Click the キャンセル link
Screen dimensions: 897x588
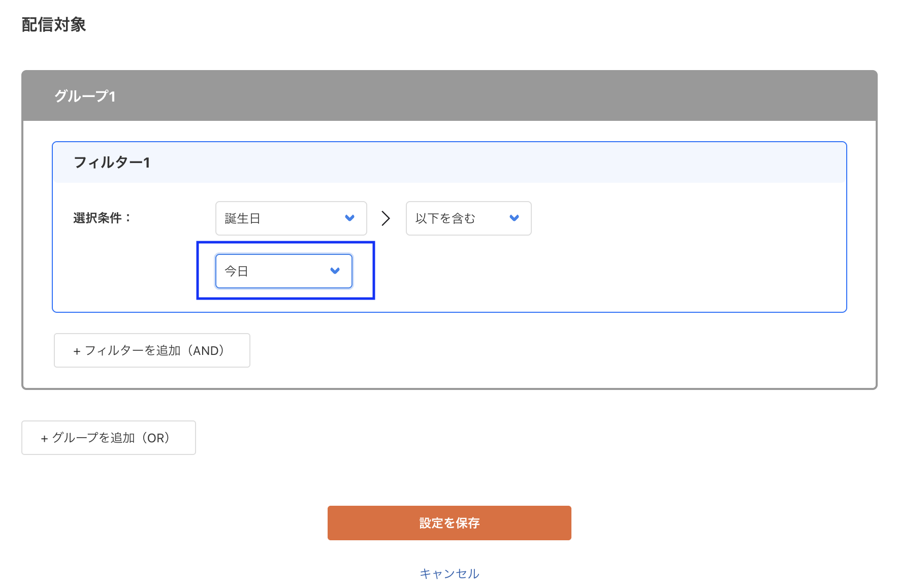coord(449,573)
